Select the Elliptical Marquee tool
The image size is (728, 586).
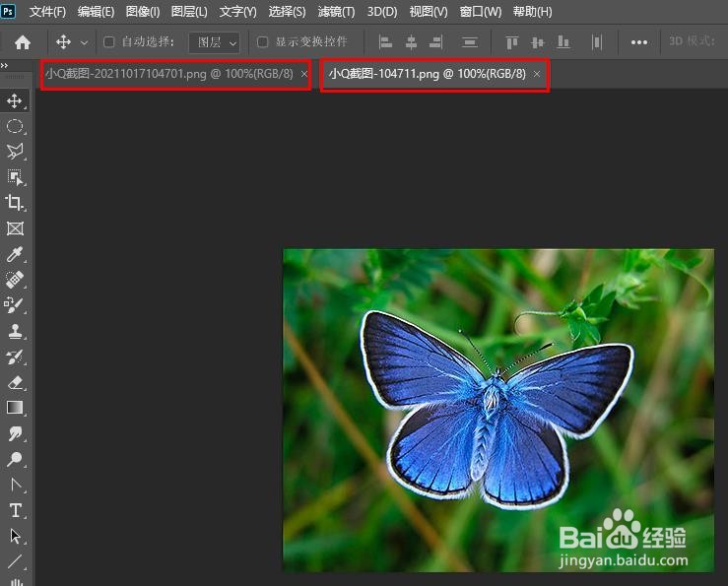tap(15, 126)
